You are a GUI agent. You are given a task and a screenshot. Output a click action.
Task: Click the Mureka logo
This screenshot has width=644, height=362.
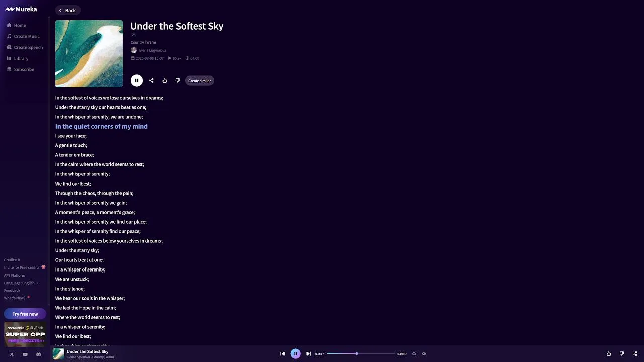21,9
